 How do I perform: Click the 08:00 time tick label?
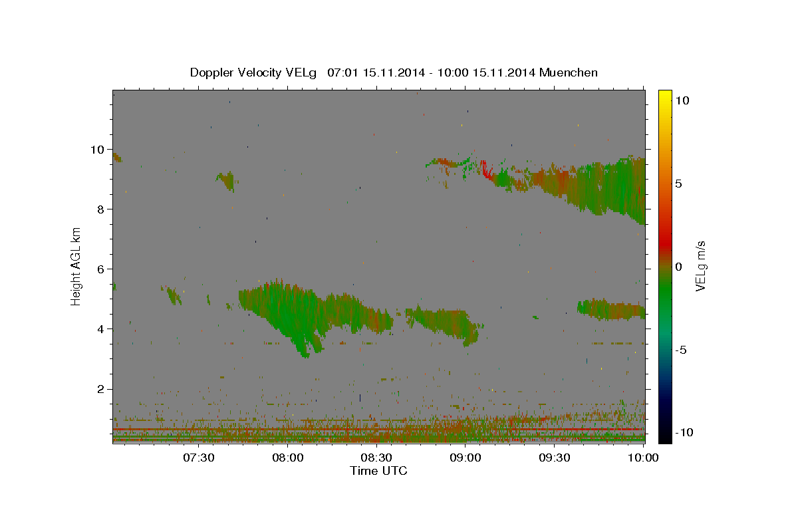pyautogui.click(x=288, y=458)
